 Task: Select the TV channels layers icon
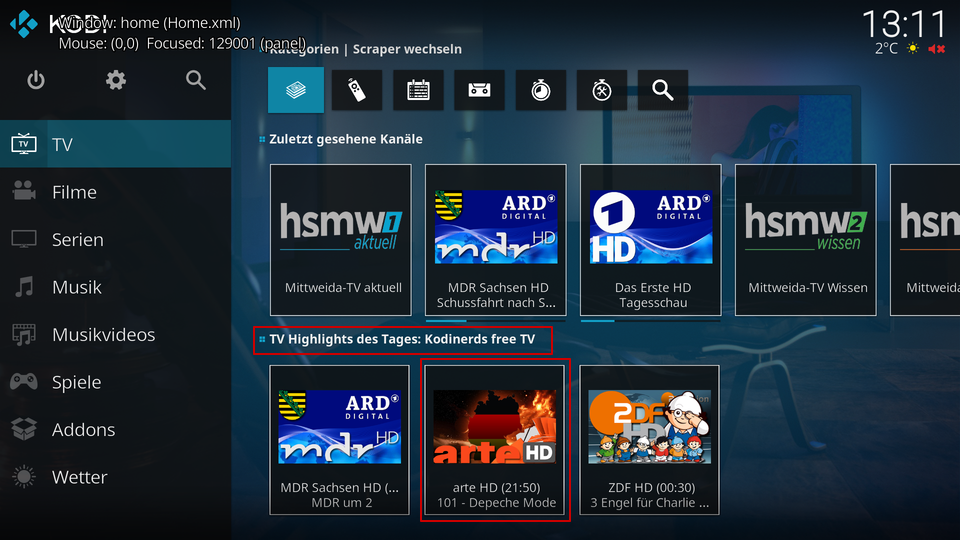coord(296,90)
